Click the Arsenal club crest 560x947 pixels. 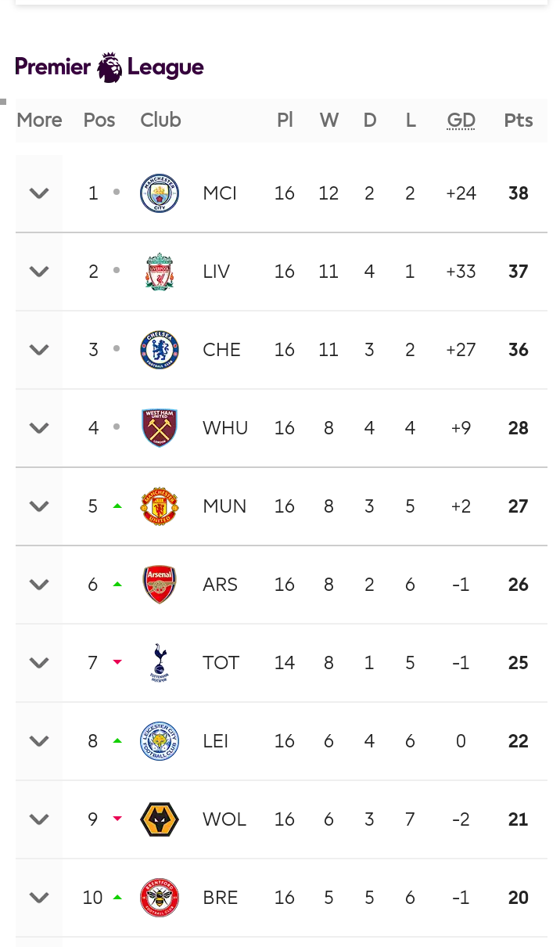[x=160, y=585]
